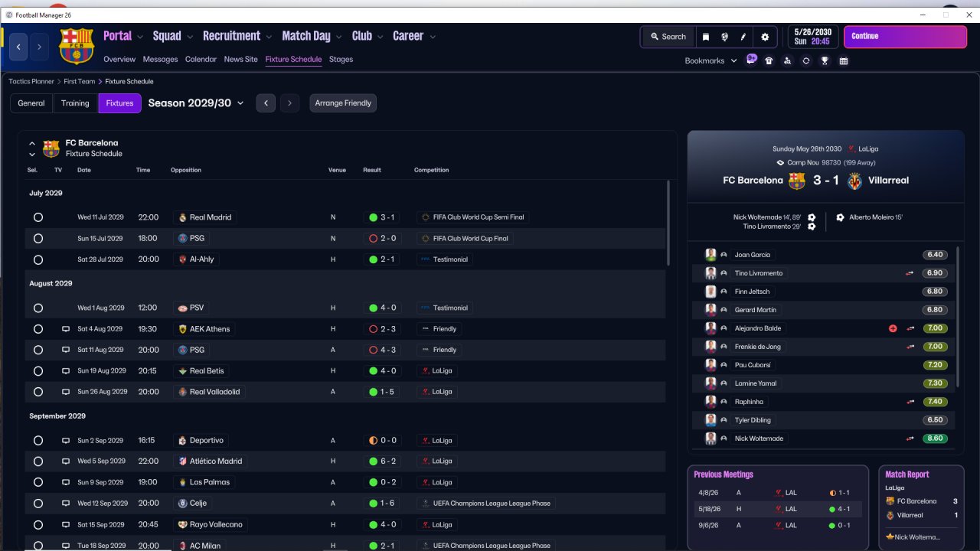Go forward with the right navigation arrow
This screenshot has height=551, width=980.
pyautogui.click(x=39, y=47)
